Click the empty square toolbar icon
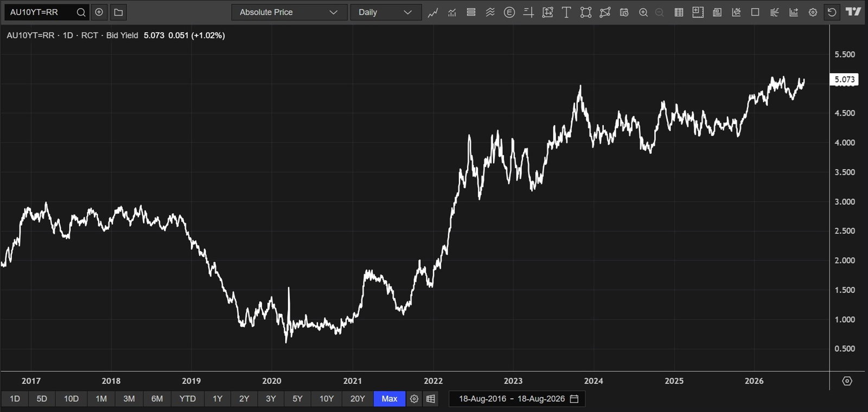This screenshot has width=868, height=412. pos(755,12)
